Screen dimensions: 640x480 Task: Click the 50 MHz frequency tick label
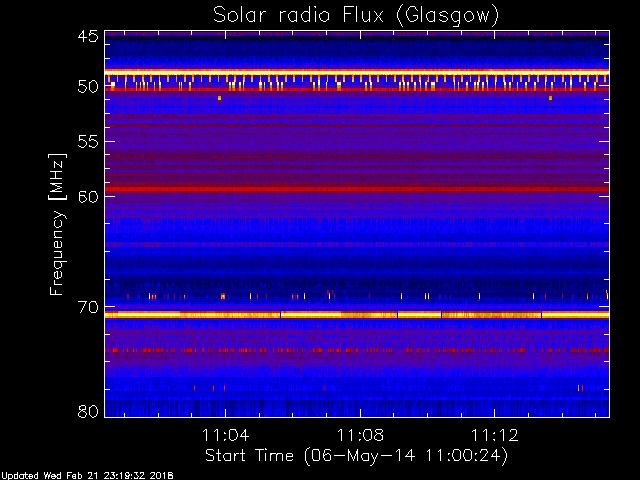click(x=87, y=87)
